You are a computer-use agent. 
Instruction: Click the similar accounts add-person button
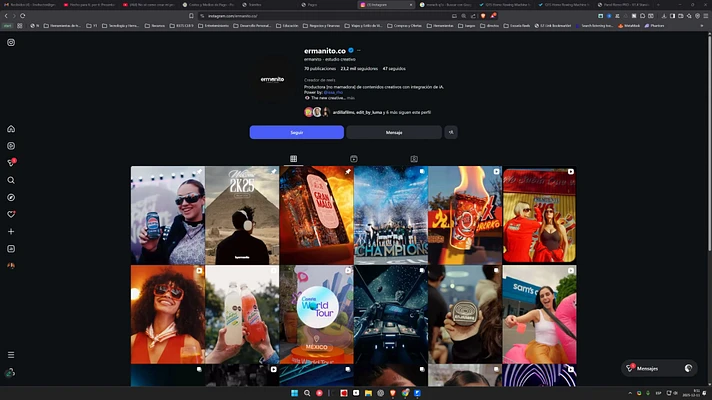coord(451,132)
